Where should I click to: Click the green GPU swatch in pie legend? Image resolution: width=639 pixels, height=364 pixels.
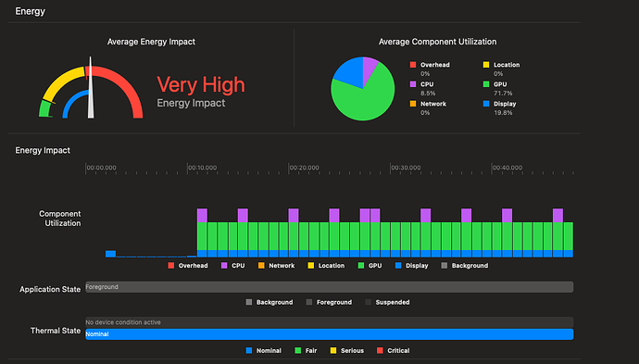(486, 84)
